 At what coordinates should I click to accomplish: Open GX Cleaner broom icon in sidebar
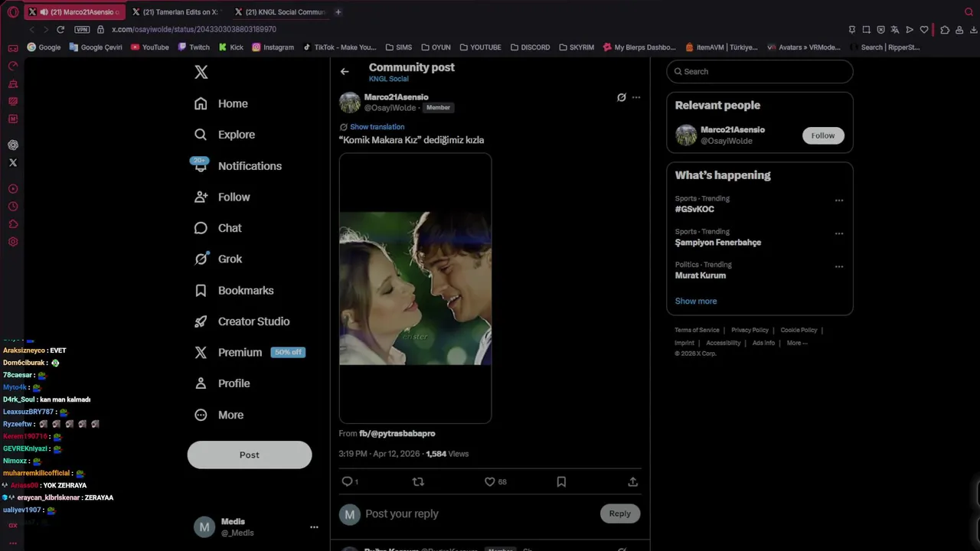click(x=13, y=83)
